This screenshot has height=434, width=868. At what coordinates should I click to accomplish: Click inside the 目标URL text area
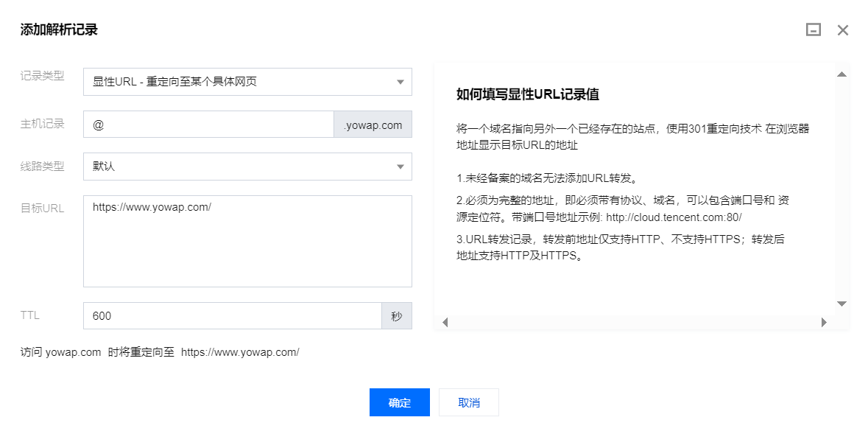tap(247, 241)
